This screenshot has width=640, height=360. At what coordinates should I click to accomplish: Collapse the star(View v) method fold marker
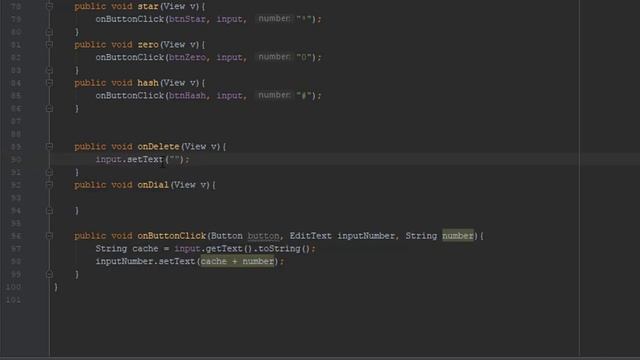49,6
